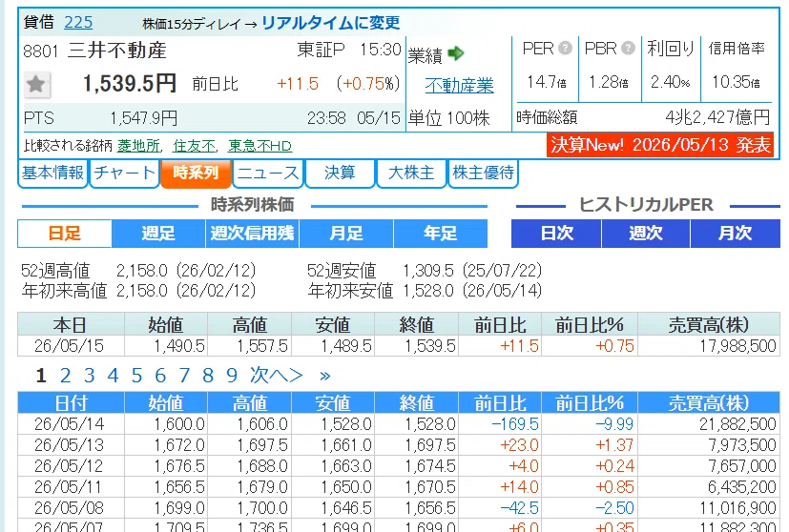Open the 株主優待 tab
Viewport: 789px width, 532px height.
coord(483,173)
